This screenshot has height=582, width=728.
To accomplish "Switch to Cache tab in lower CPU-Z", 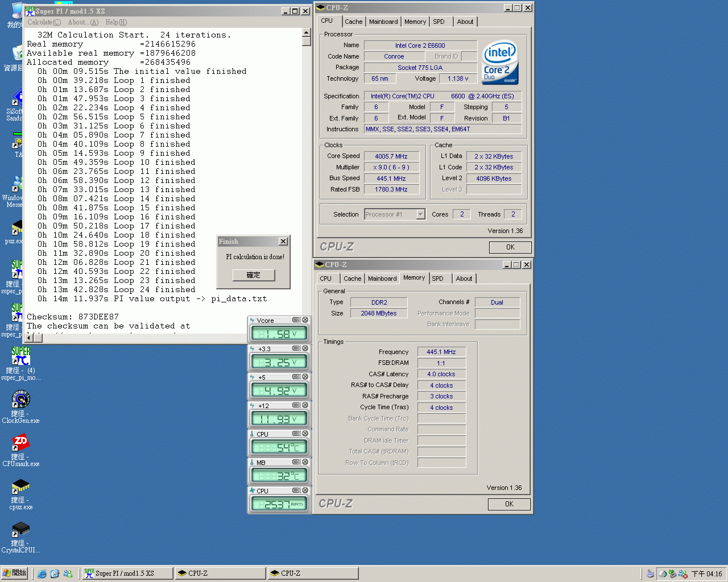I will pos(352,278).
